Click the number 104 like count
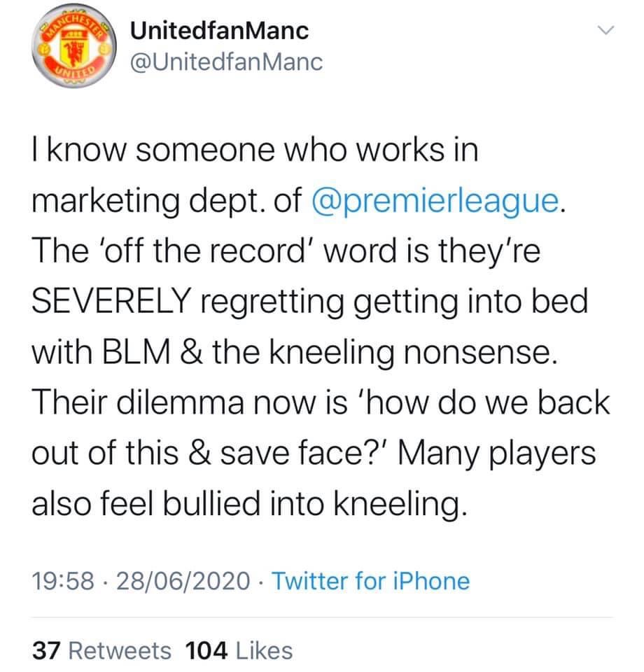The height and width of the screenshot is (672, 644). pyautogui.click(x=208, y=650)
